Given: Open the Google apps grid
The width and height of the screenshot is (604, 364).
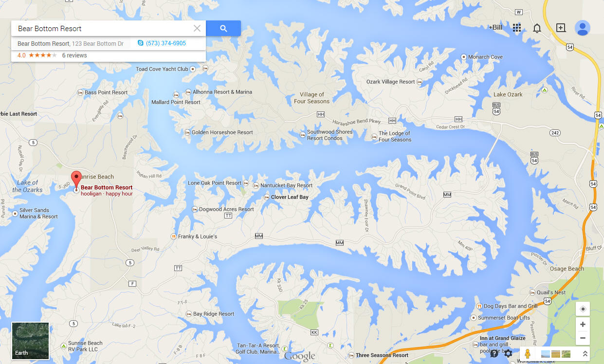Looking at the screenshot, I should tap(517, 28).
